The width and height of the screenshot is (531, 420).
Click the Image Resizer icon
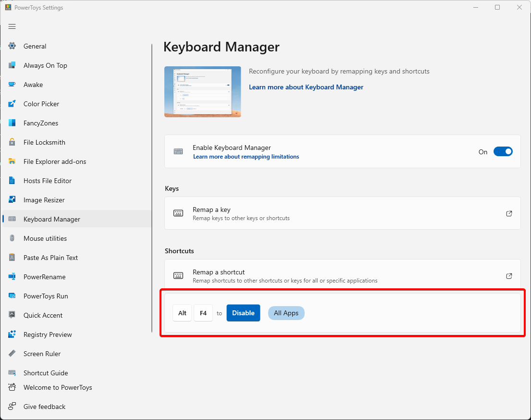tap(12, 199)
